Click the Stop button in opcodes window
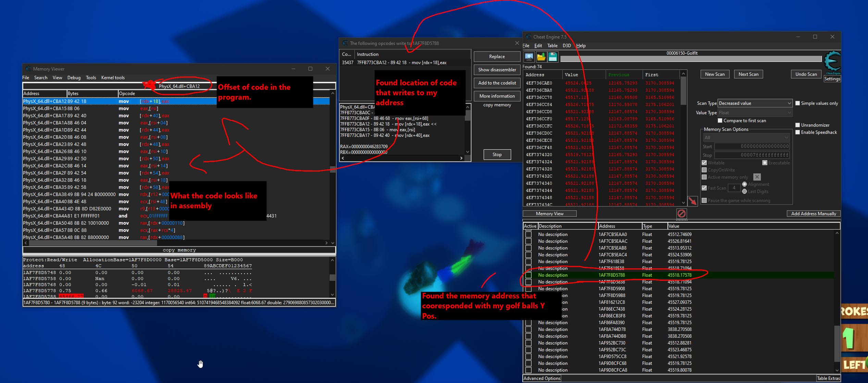This screenshot has width=868, height=383. 497,155
